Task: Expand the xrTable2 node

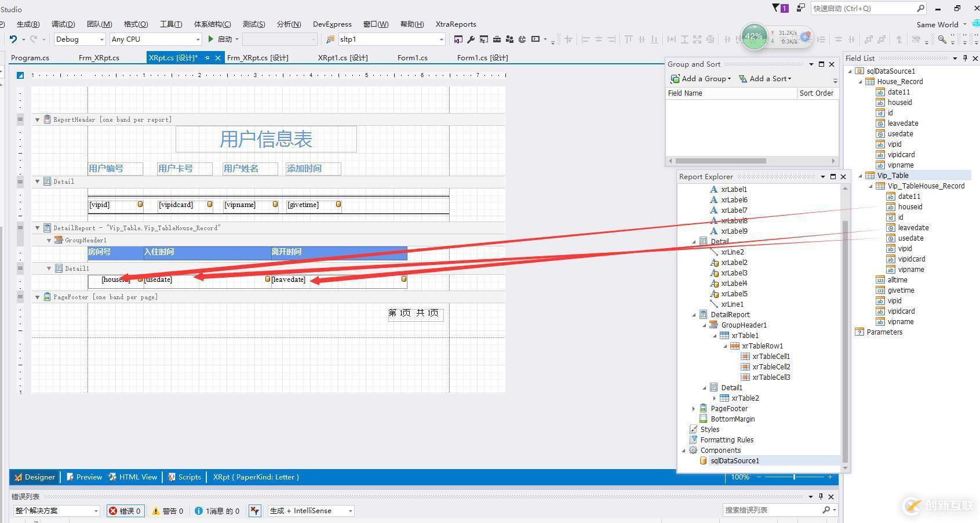Action: 715,398
